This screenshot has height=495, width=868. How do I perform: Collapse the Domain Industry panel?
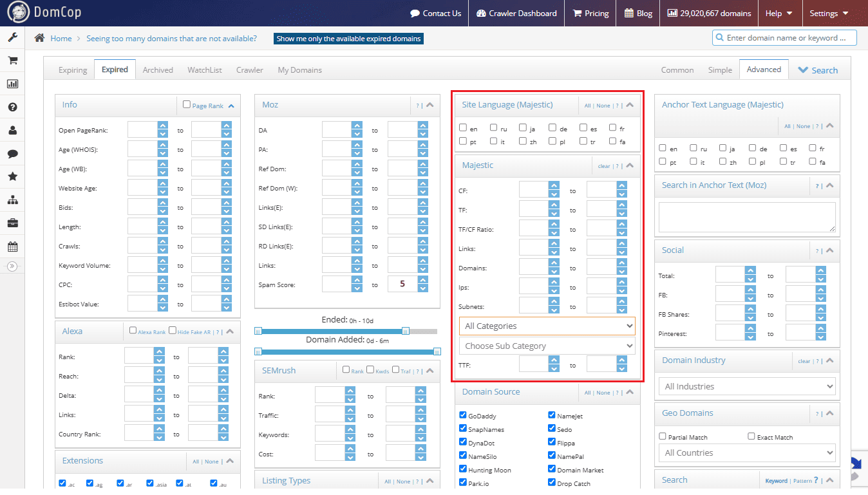point(830,360)
